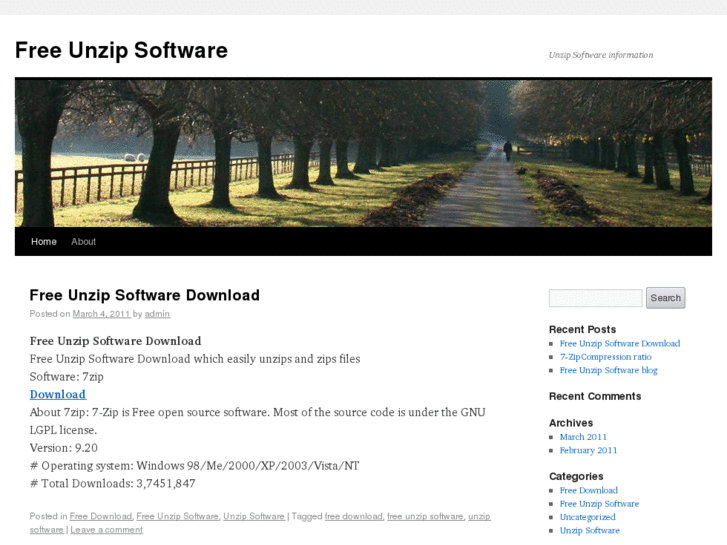Click the Version: 9.20 text

pyautogui.click(x=64, y=448)
